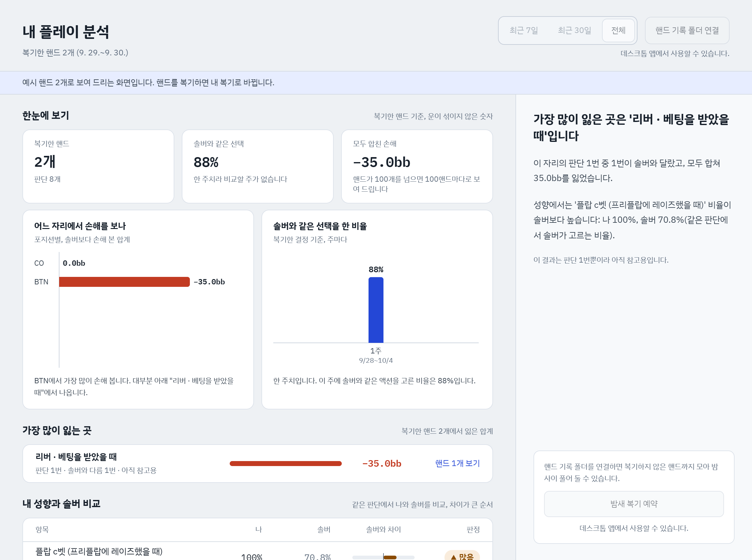Image resolution: width=752 pixels, height=560 pixels.
Task: Click the 0.0bb value for CO
Action: point(74,263)
